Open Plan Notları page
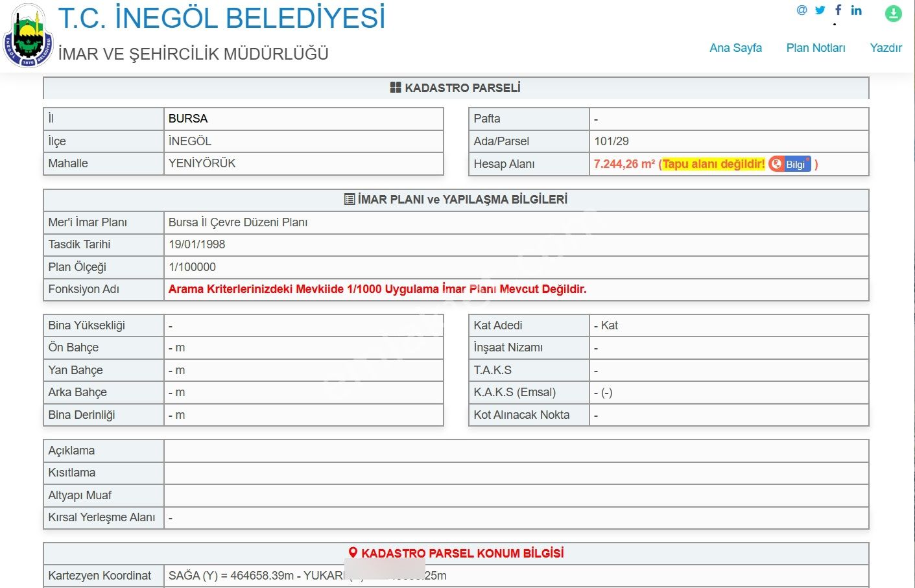Viewport: 915px width, 588px height. click(x=815, y=48)
